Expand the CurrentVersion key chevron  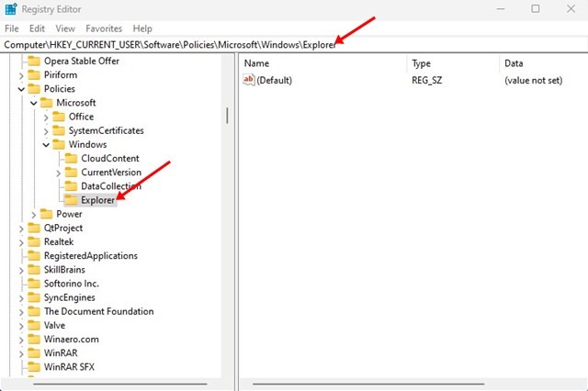(x=59, y=173)
